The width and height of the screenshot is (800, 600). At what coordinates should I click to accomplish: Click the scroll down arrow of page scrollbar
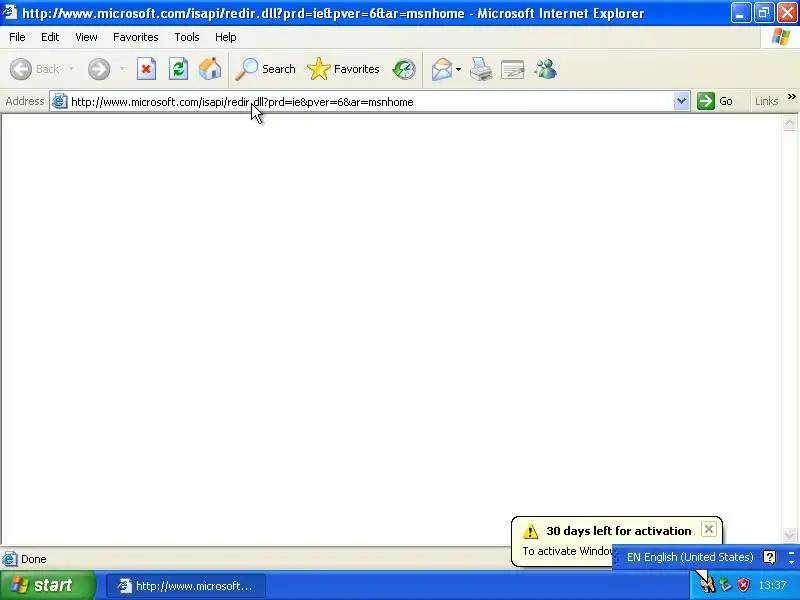[790, 535]
